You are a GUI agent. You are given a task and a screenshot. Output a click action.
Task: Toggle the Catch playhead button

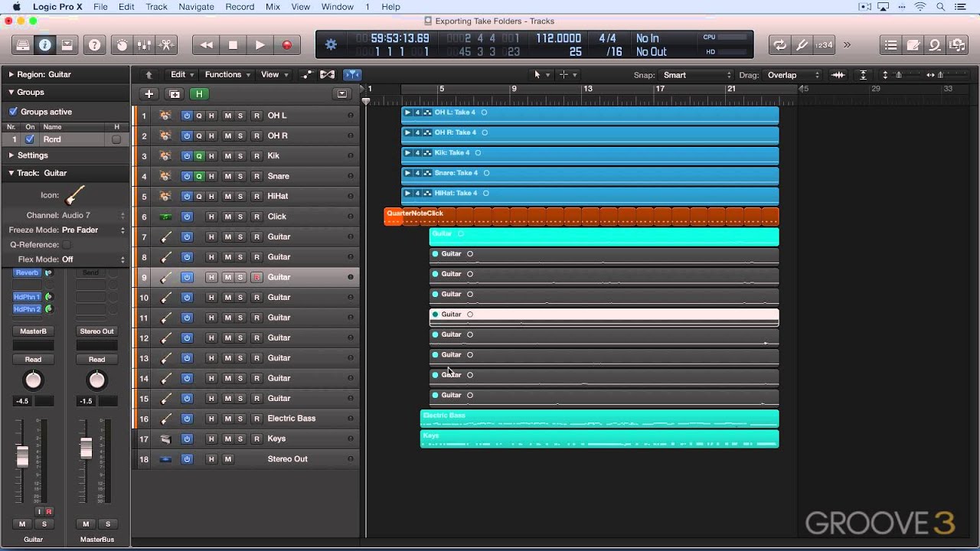tap(352, 74)
